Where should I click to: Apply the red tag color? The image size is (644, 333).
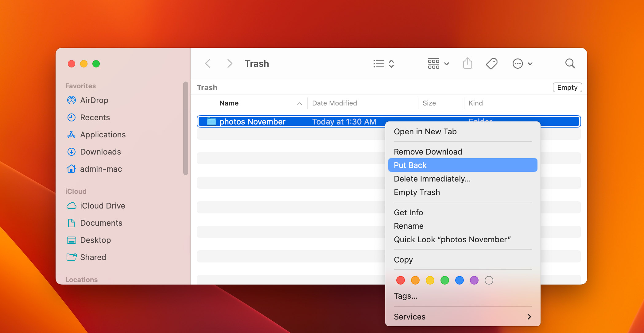400,280
